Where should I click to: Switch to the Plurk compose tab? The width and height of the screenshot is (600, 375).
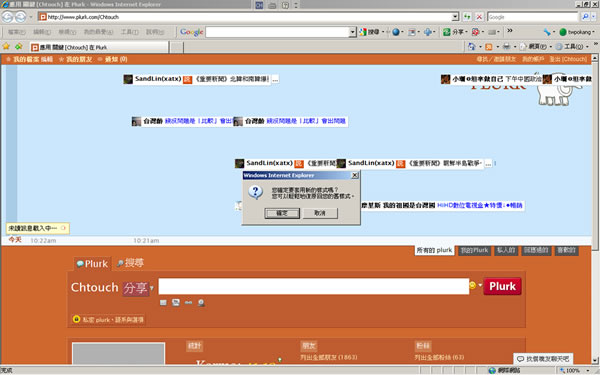(x=92, y=264)
